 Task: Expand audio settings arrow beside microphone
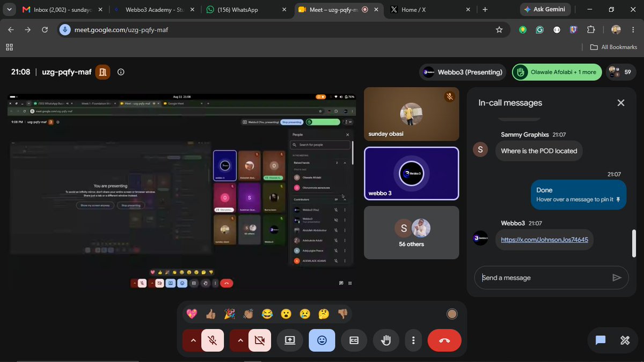pyautogui.click(x=193, y=340)
